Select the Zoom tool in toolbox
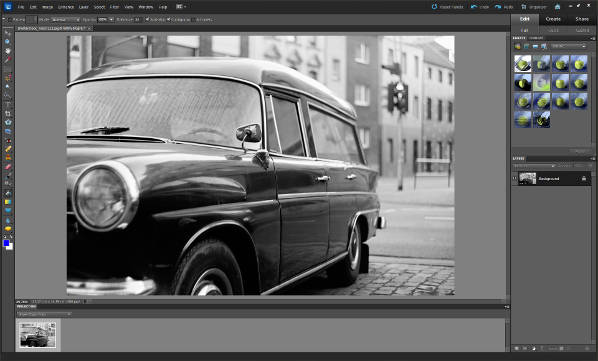Screen dimensions: 598x361 point(7,42)
